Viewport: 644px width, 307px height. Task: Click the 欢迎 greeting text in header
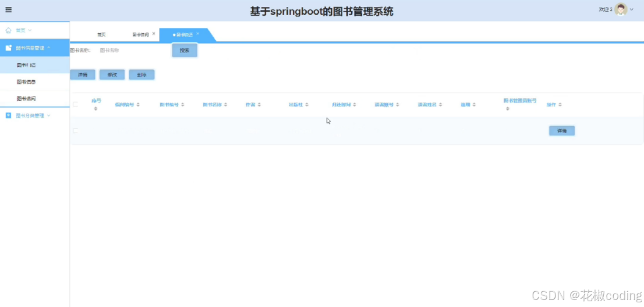coord(606,9)
